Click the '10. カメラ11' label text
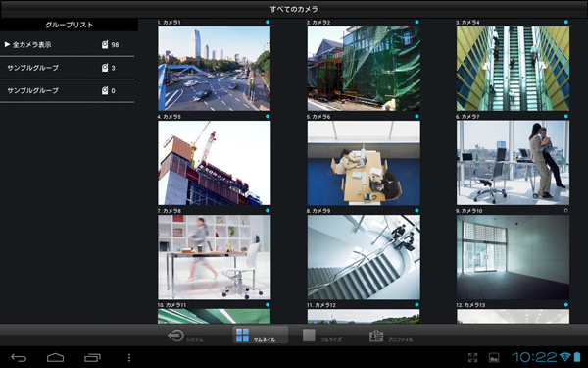The height and width of the screenshot is (368, 588). pos(171,305)
